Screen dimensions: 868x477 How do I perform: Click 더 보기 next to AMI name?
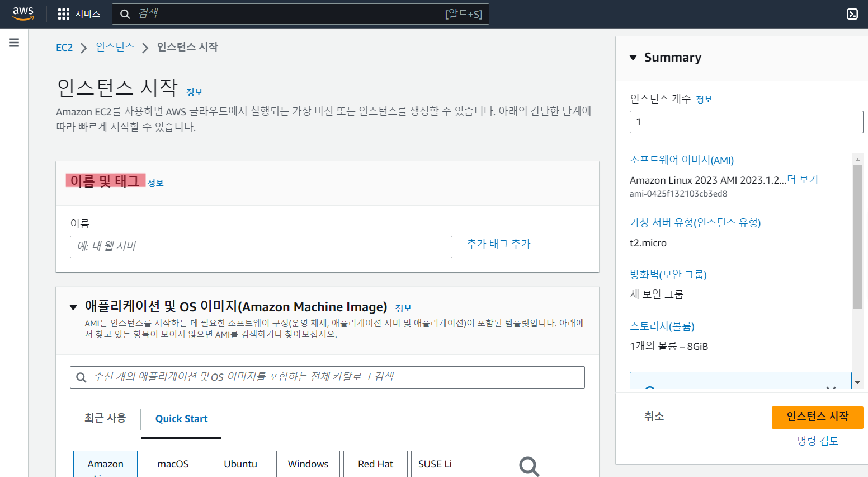(x=803, y=180)
